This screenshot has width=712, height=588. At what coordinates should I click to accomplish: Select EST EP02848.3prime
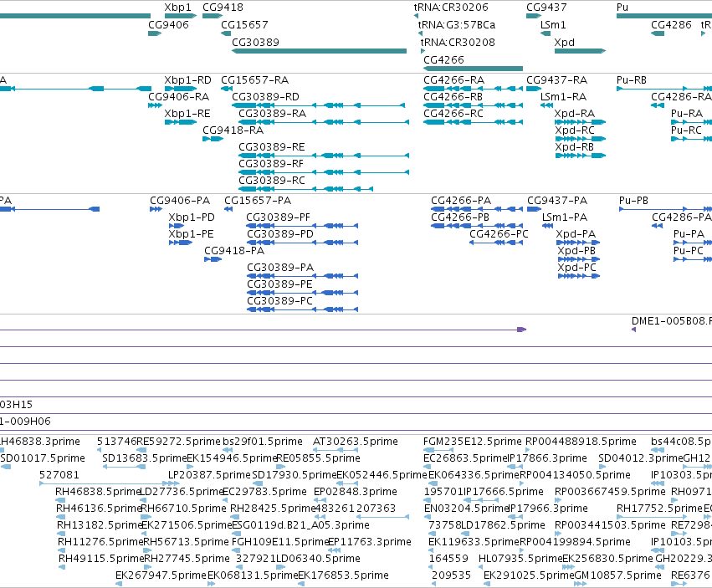[x=355, y=492]
